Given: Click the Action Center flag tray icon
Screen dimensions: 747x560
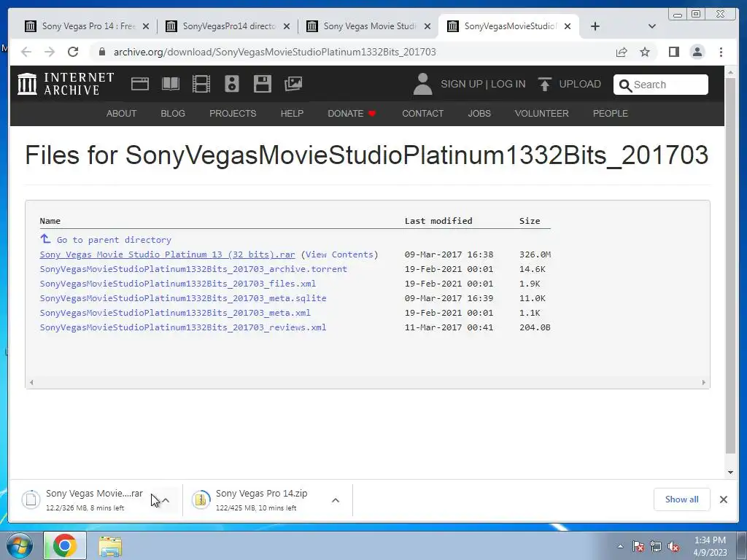Looking at the screenshot, I should 638,546.
